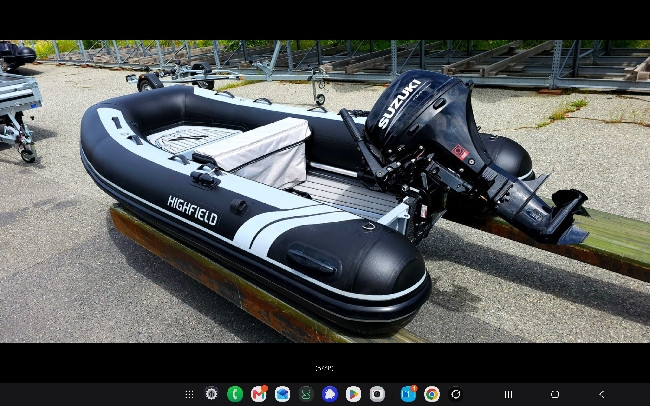Open the Gmail app
The image size is (650, 406).
click(259, 394)
